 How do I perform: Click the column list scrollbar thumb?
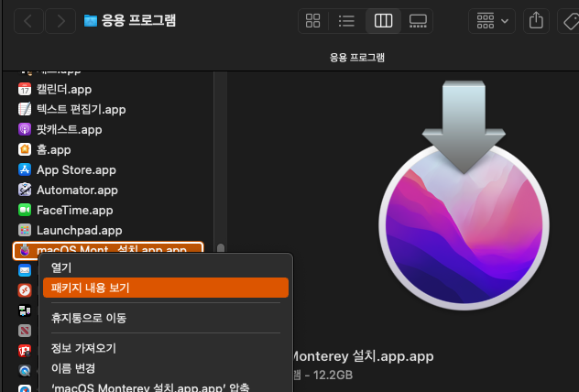coord(221,247)
